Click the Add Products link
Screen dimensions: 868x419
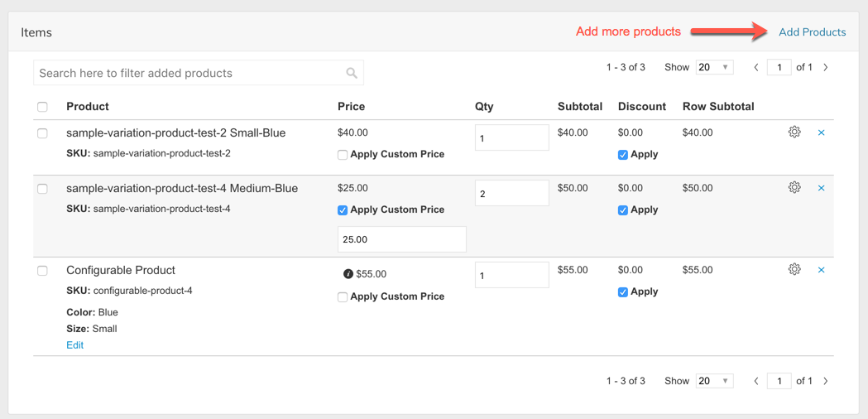[812, 32]
